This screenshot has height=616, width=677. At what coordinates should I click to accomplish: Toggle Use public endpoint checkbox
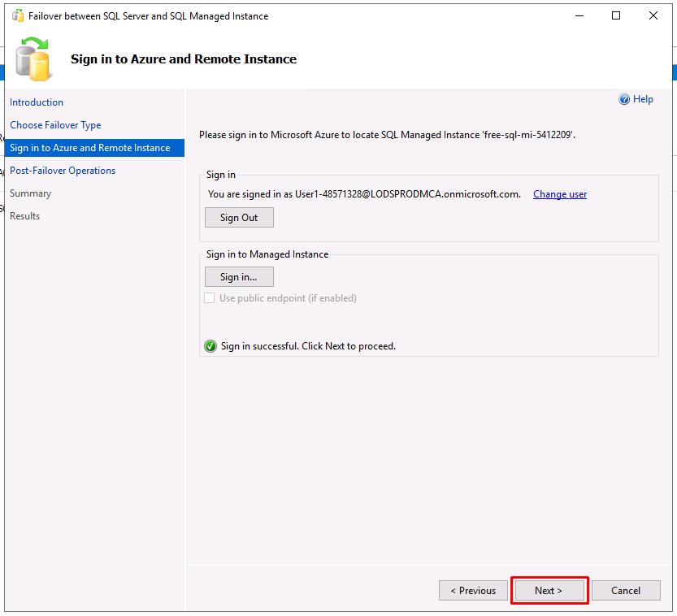pyautogui.click(x=210, y=298)
